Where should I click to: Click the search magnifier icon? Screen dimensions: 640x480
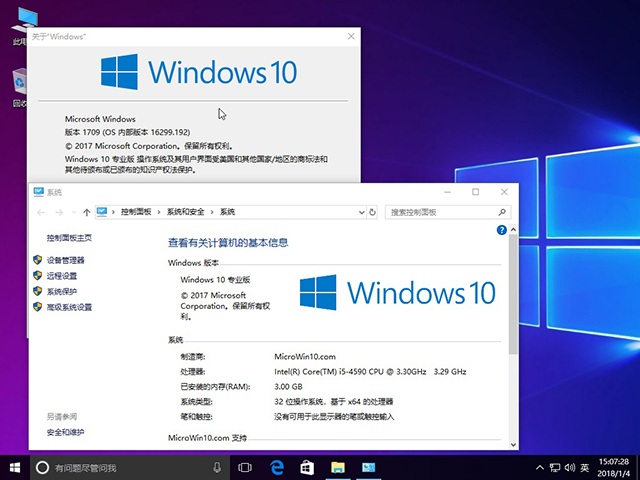click(502, 212)
